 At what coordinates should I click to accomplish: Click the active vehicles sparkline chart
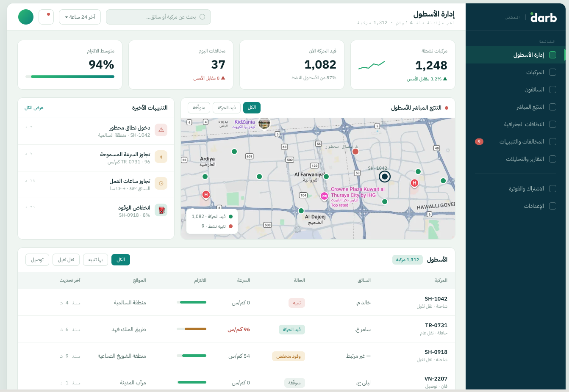coord(372,65)
